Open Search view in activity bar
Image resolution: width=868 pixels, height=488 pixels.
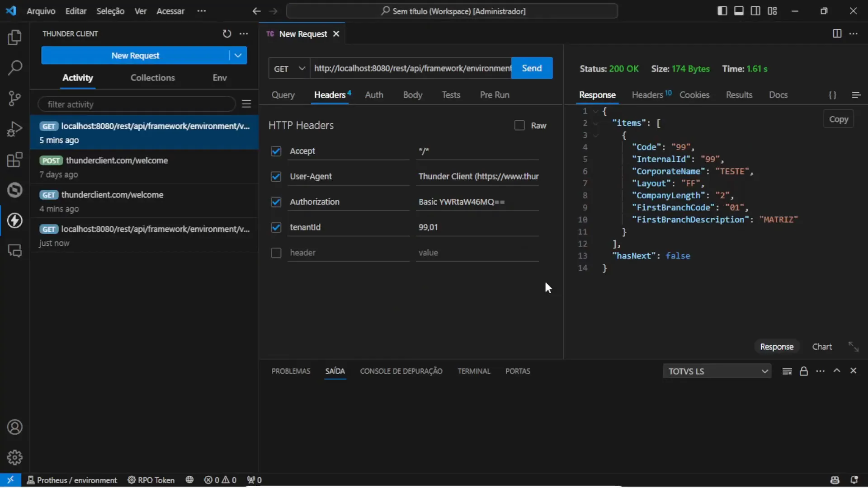click(15, 67)
